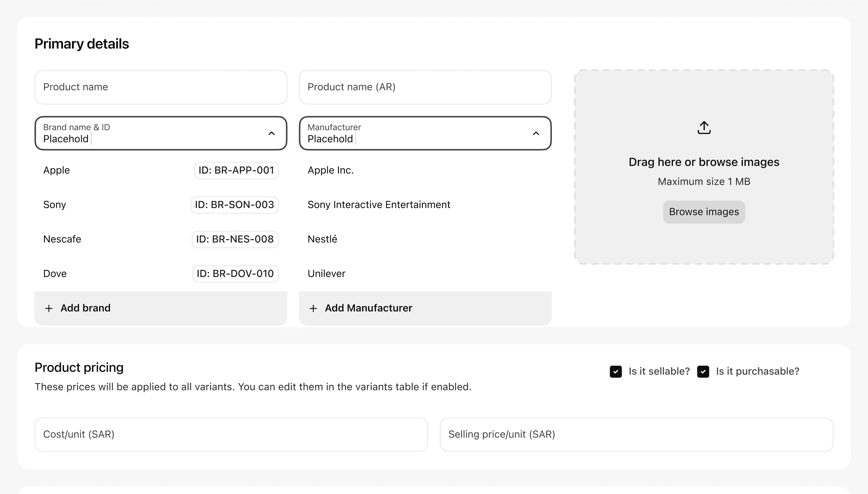Focus the Product name input field
The height and width of the screenshot is (494, 868).
point(161,87)
